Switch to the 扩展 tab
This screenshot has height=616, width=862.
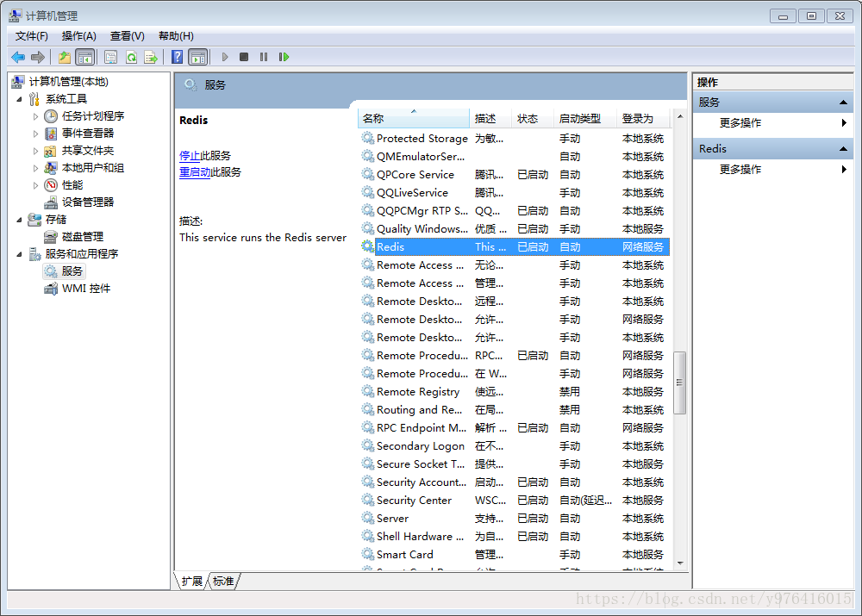click(x=192, y=582)
